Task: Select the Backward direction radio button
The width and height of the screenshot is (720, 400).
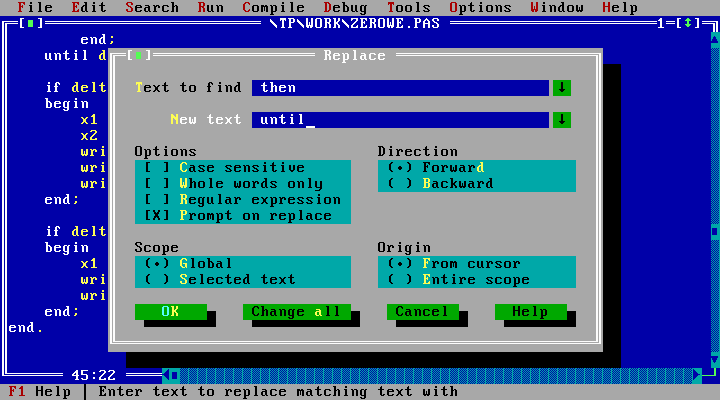Action: pos(400,184)
